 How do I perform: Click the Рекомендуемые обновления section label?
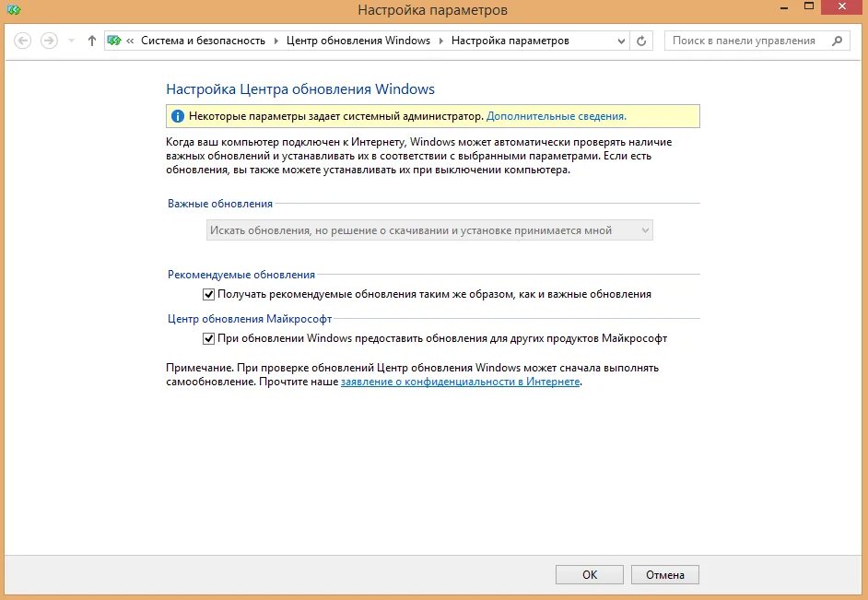(241, 275)
